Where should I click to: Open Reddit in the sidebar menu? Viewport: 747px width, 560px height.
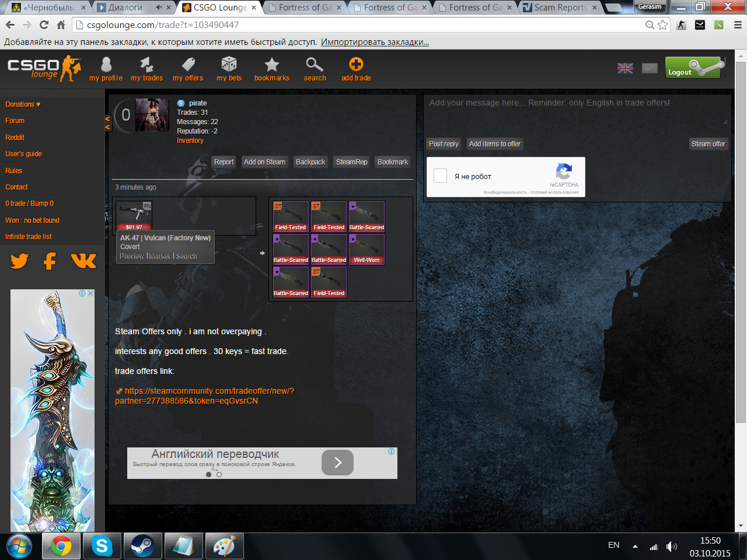pyautogui.click(x=15, y=138)
